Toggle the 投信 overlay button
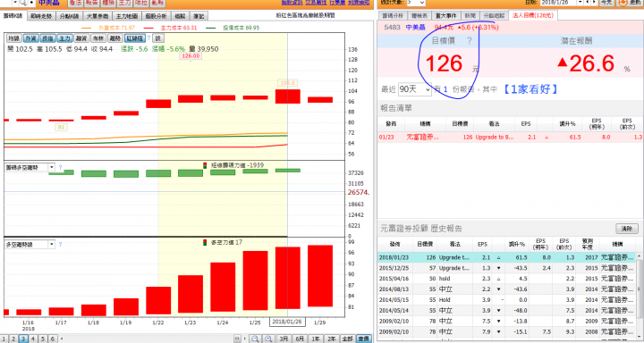The image size is (644, 343). point(47,38)
